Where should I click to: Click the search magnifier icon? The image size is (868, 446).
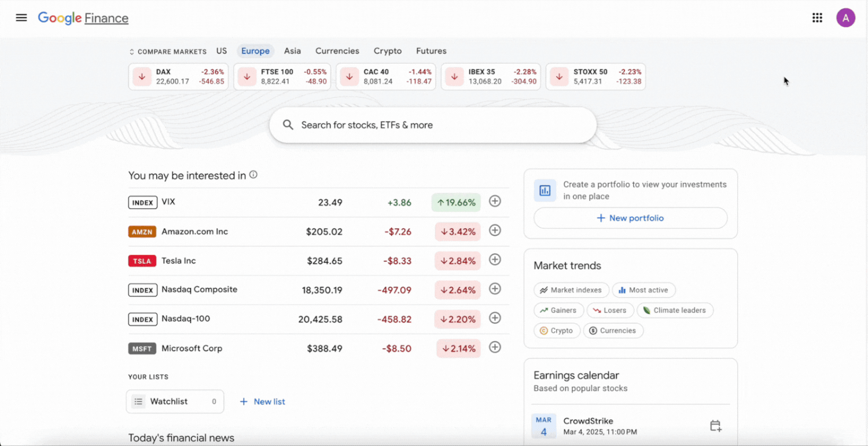(x=288, y=125)
